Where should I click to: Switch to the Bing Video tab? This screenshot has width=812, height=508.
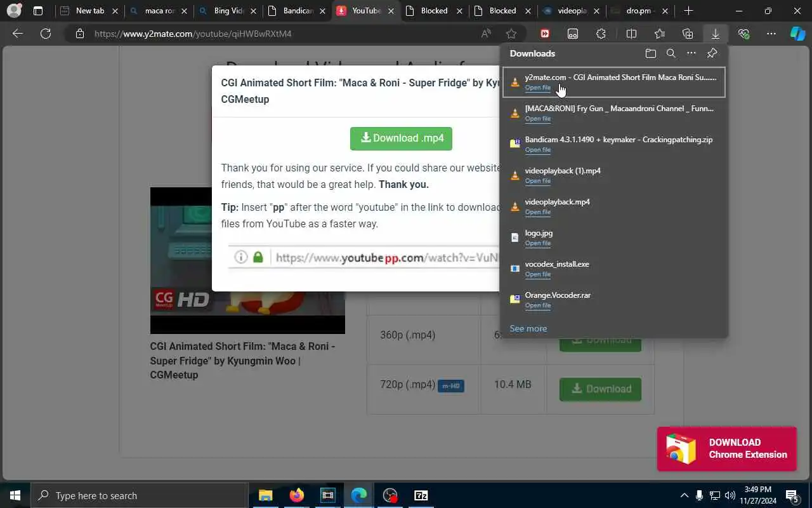click(x=228, y=11)
